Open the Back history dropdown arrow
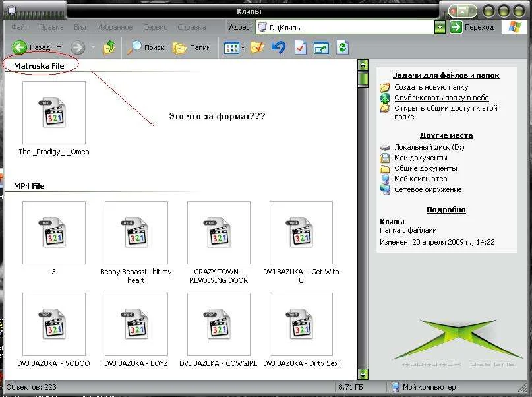 [x=59, y=47]
